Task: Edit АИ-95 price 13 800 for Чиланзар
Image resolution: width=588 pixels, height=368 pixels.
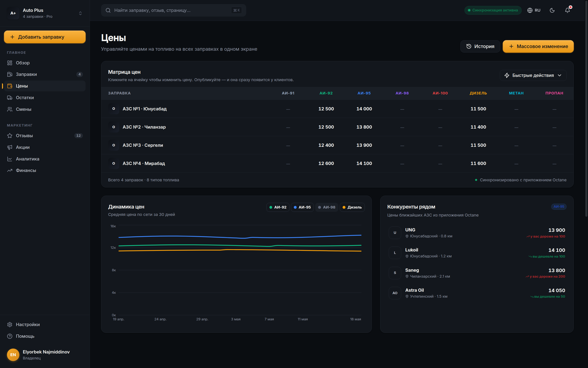Action: pos(364,127)
